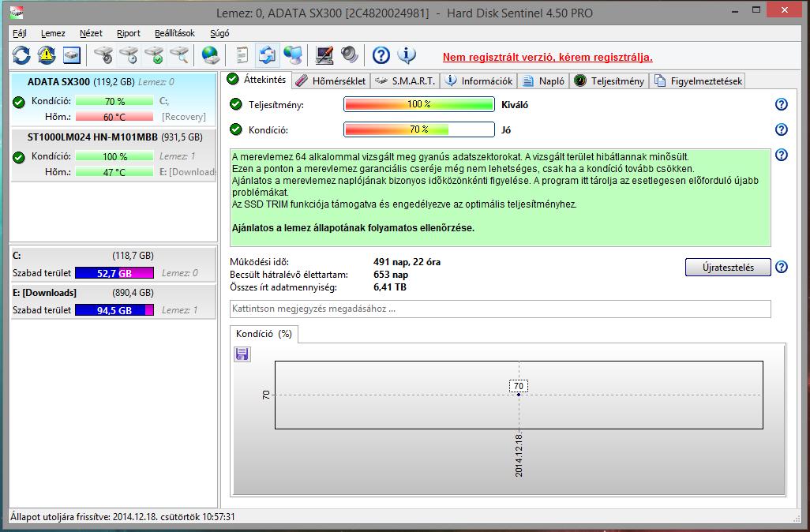Switch to the Információk tab
810x532 pixels.
479,81
